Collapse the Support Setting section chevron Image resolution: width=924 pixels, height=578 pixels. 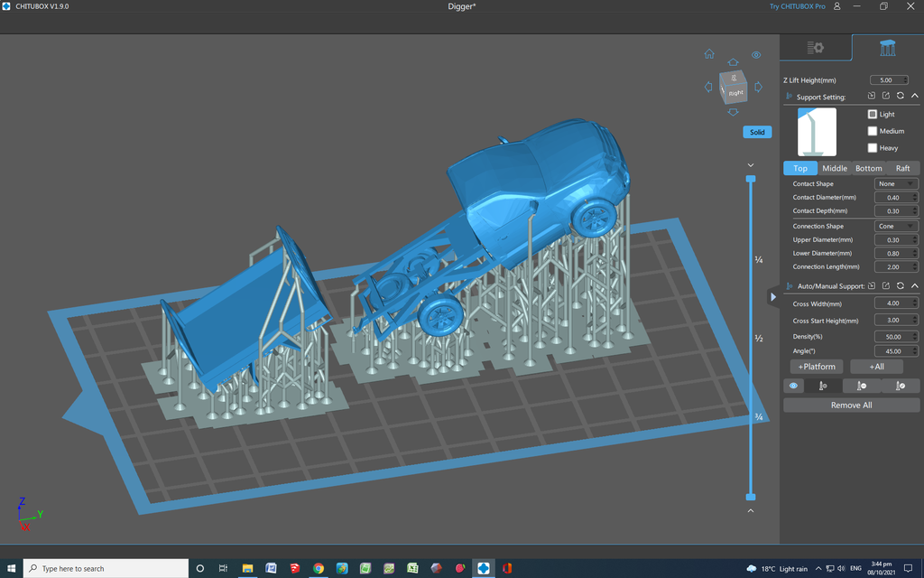914,97
